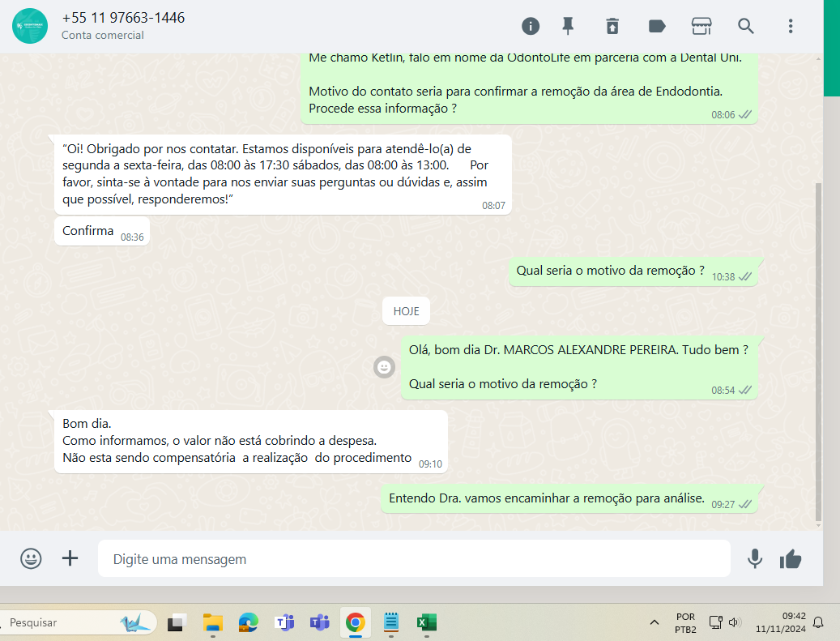This screenshot has height=641, width=840.
Task: Click the 'Entendo Dra. vamos encaminhar' message
Action: pyautogui.click(x=569, y=499)
